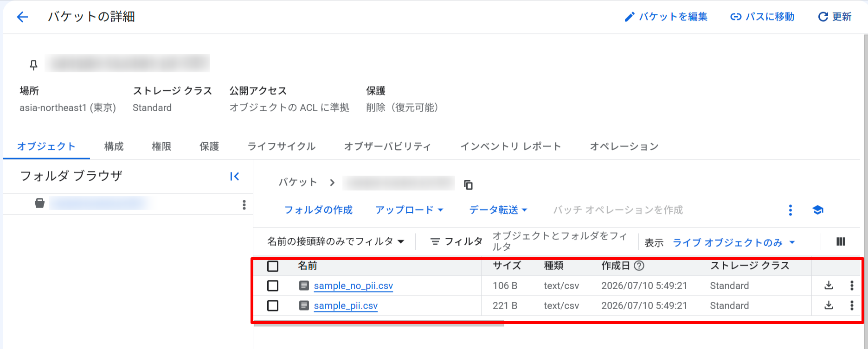Open the ライフサイクル tab
The height and width of the screenshot is (349, 868).
pyautogui.click(x=281, y=146)
